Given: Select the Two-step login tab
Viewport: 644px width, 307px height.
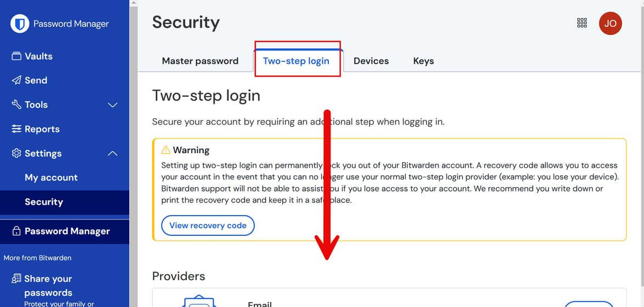Looking at the screenshot, I should [x=296, y=61].
